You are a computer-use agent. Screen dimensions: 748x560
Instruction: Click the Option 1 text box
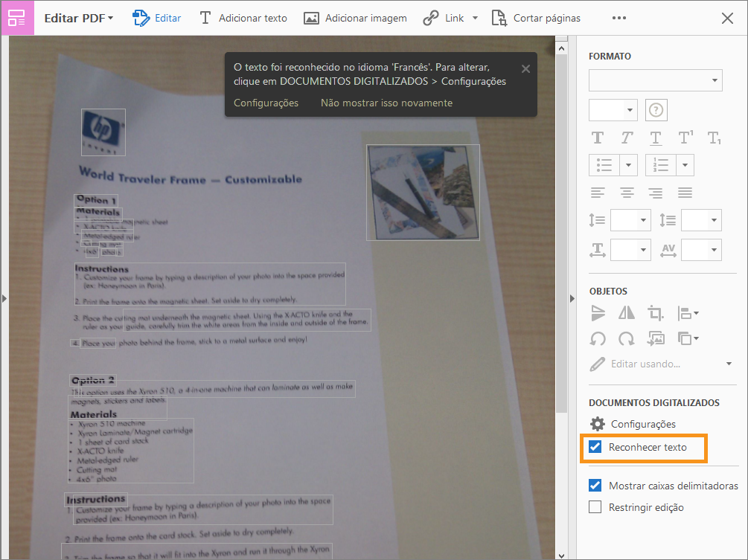96,200
